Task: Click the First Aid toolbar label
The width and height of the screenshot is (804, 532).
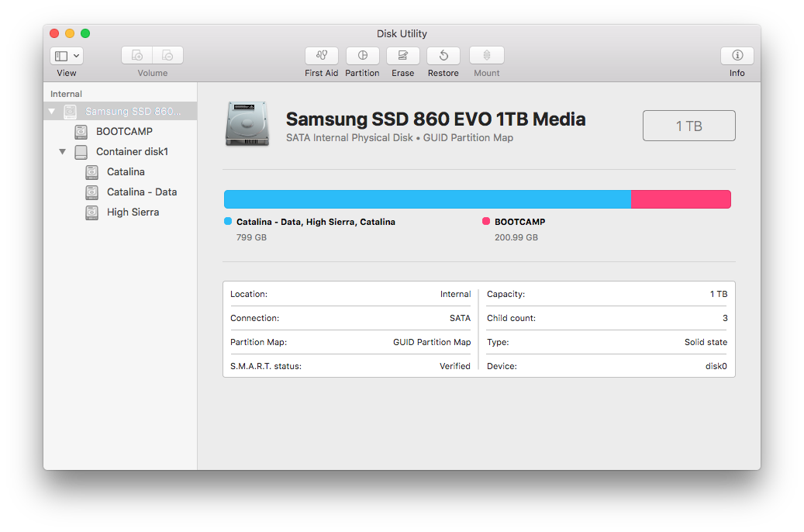Action: (x=322, y=74)
